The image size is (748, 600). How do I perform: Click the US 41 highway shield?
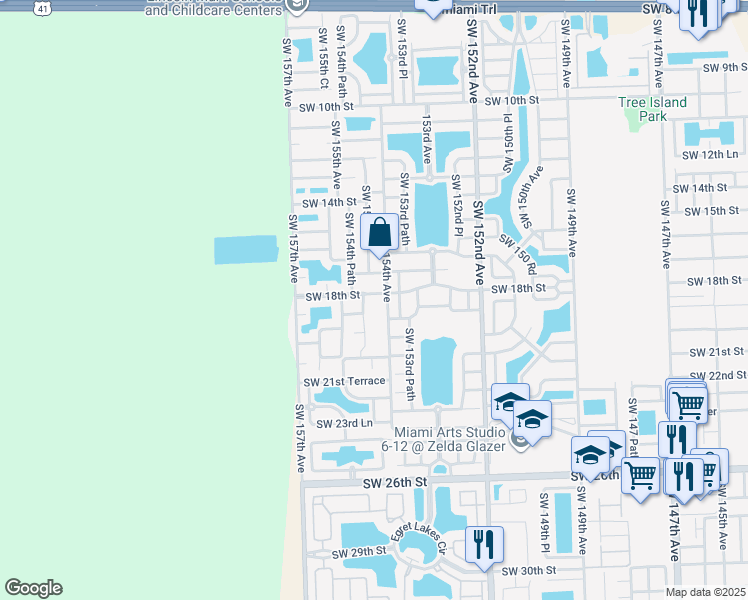click(42, 8)
